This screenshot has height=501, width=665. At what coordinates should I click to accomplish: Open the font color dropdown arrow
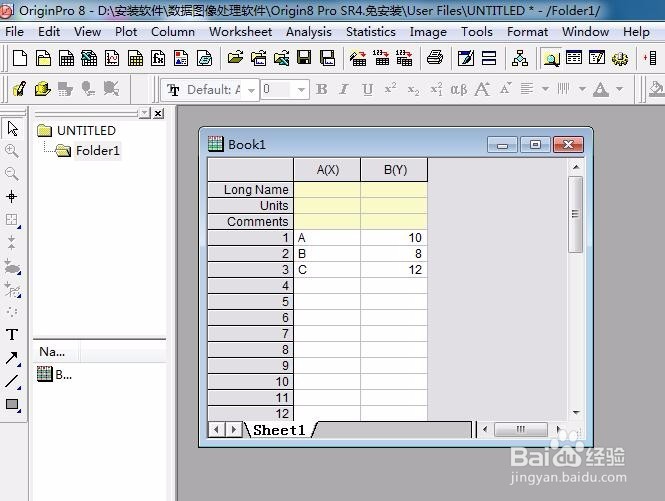[x=620, y=89]
